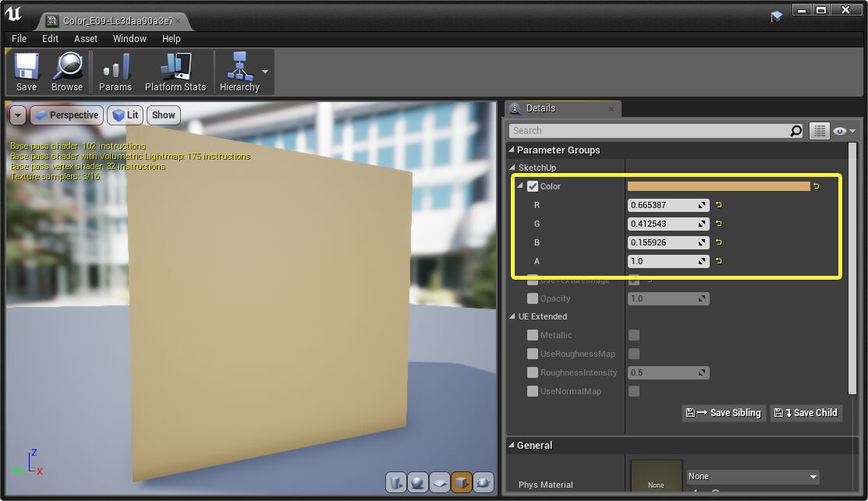Save the material instance asset
The height and width of the screenshot is (501, 868).
coord(26,71)
